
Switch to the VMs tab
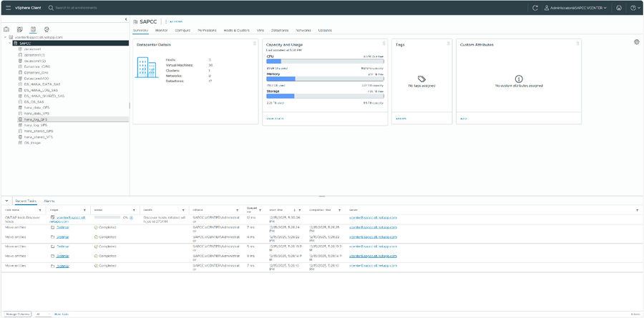[260, 30]
